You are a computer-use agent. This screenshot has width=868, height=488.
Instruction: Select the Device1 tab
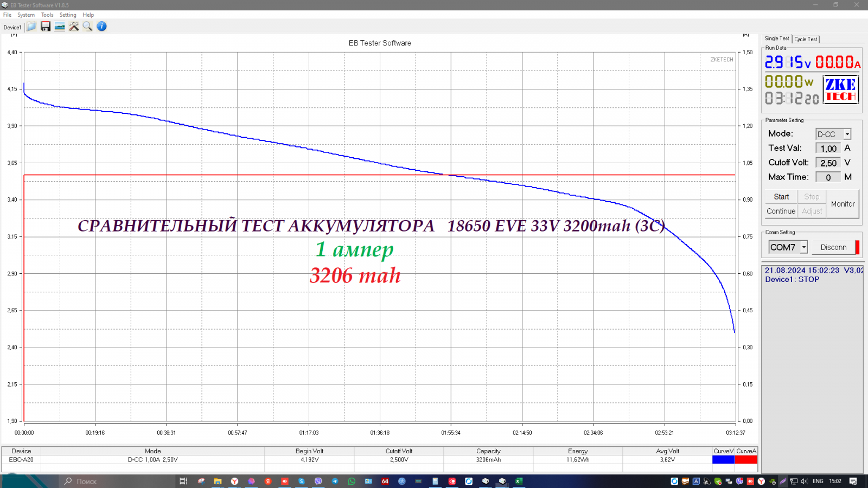12,27
